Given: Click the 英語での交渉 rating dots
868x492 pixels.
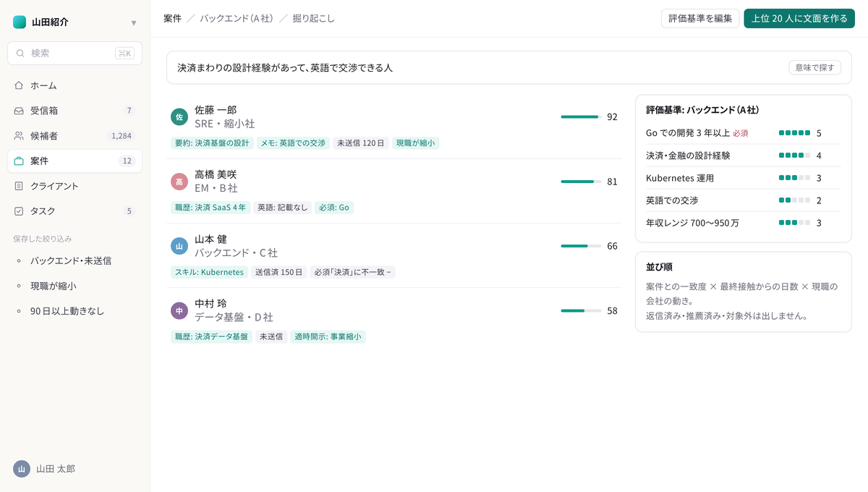Looking at the screenshot, I should coord(794,200).
